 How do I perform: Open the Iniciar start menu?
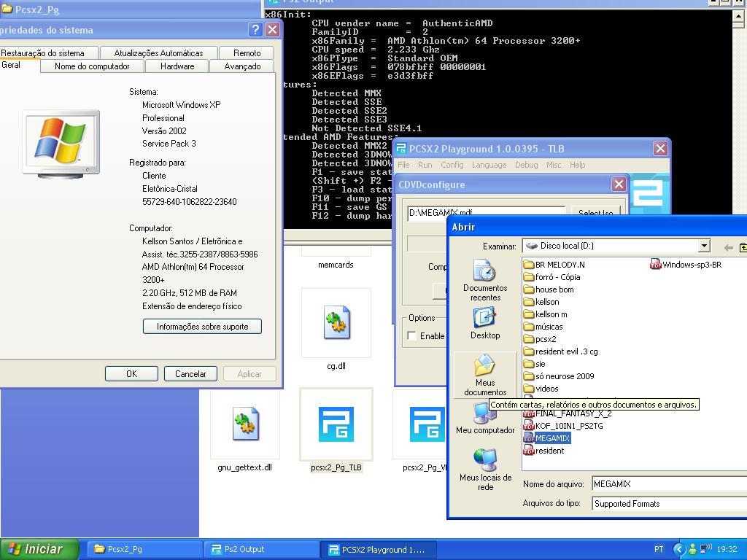pyautogui.click(x=39, y=549)
